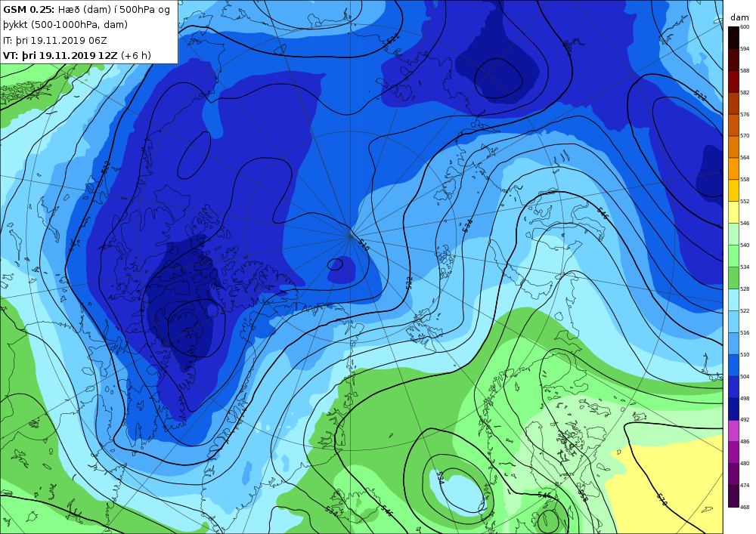This screenshot has width=756, height=534.
Task: Click the 558 contour label on the map
Action: coord(582,496)
